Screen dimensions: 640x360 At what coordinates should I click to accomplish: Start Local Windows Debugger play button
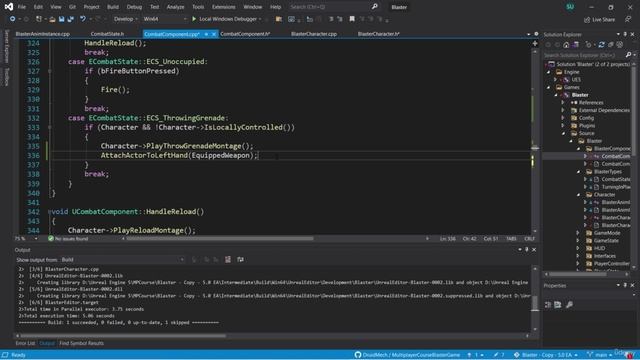194,19
